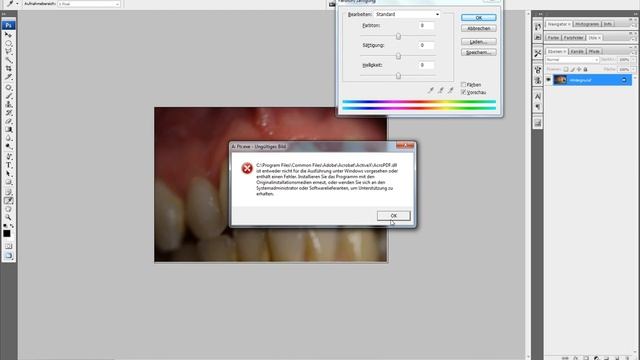Select the History Brush tool

[8, 113]
